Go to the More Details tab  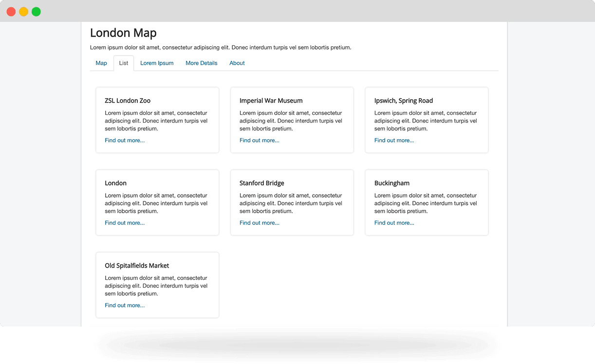pyautogui.click(x=202, y=63)
